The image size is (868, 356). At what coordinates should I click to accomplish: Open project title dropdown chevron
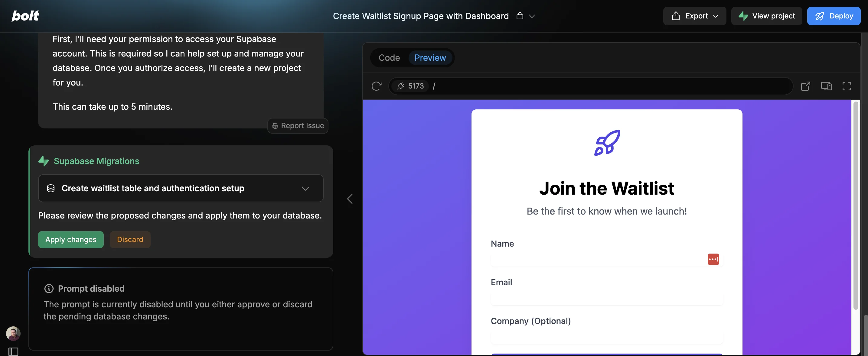(x=532, y=16)
